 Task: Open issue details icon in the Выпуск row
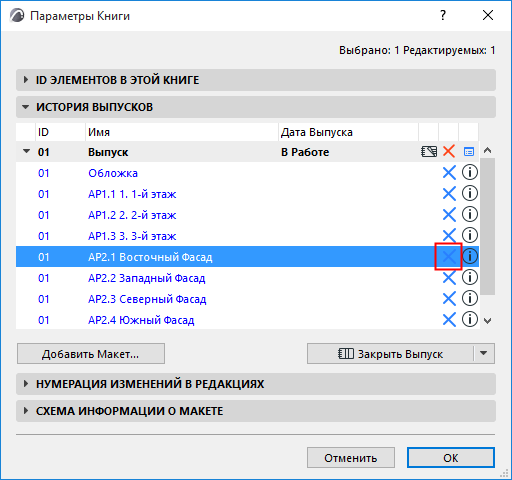click(469, 152)
